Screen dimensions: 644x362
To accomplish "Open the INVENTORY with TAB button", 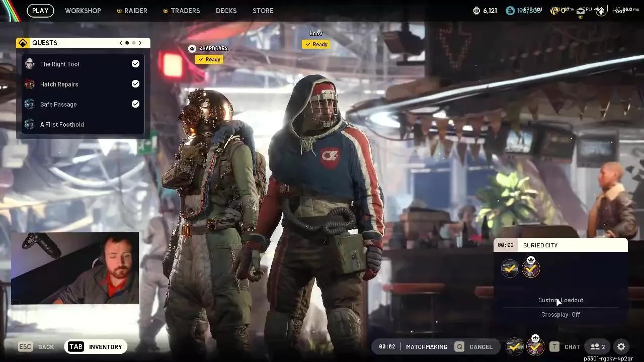I will tap(96, 347).
